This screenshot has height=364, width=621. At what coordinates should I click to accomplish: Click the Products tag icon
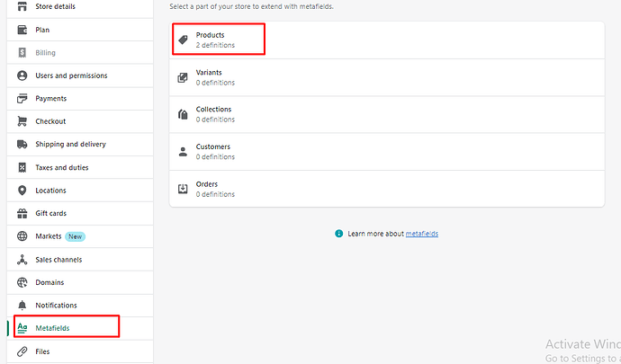pos(183,40)
